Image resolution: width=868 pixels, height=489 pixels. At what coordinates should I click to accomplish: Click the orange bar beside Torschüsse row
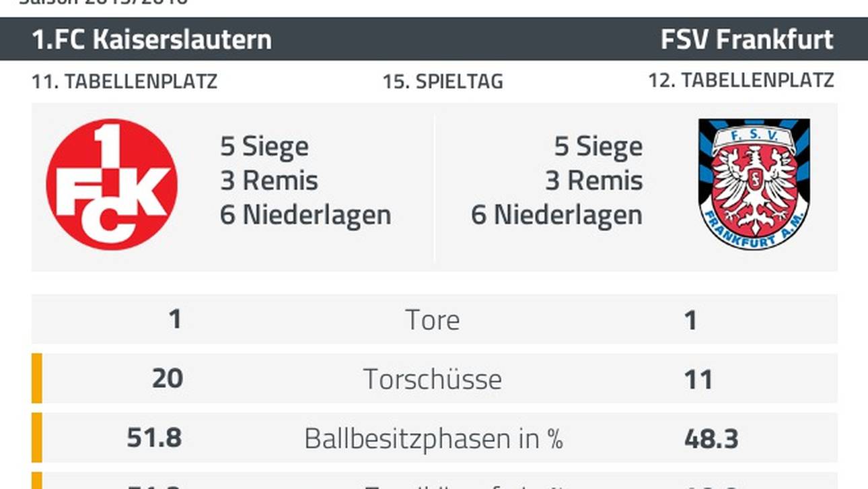(x=37, y=379)
